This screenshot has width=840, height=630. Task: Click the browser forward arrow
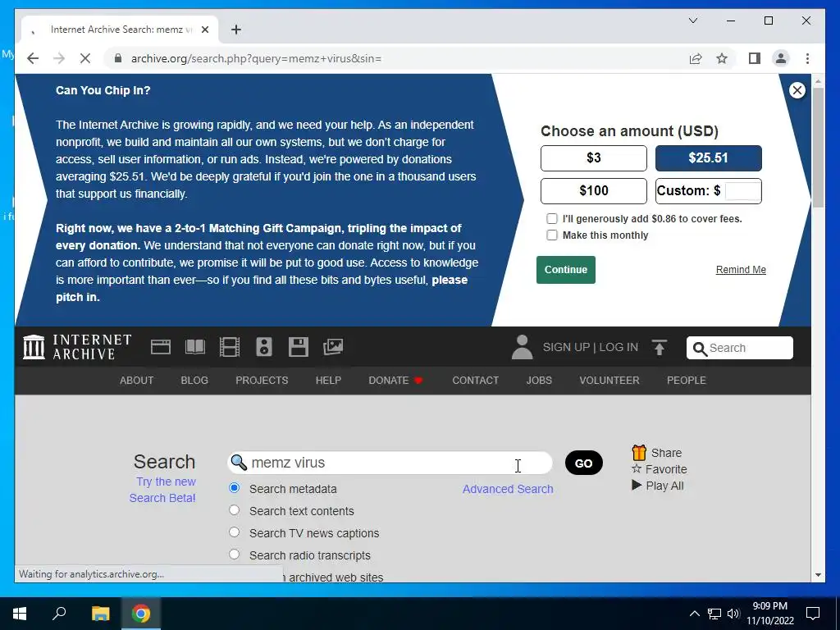(59, 58)
